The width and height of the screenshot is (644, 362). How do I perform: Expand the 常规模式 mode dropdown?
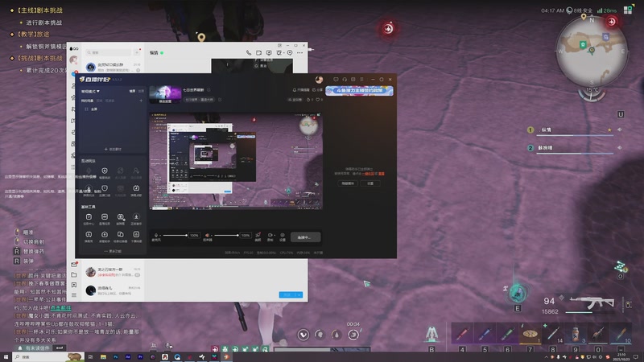90,91
